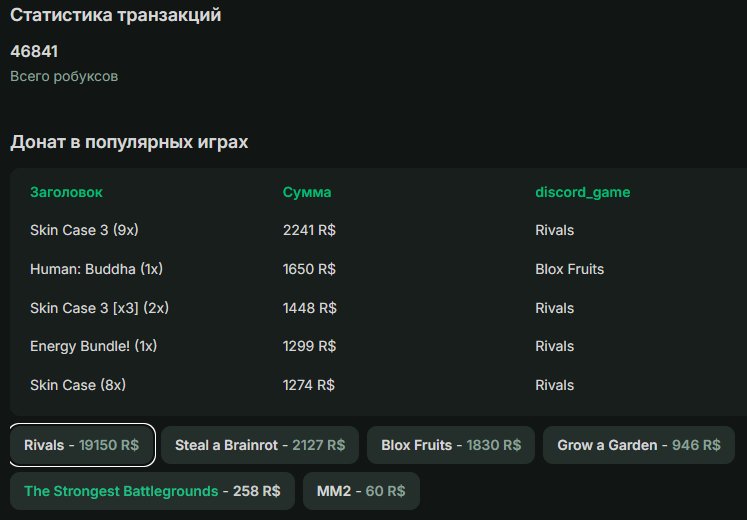This screenshot has height=520, width=747.
Task: Select the Blox Fruits 1830 R$ chip
Action: tap(451, 445)
